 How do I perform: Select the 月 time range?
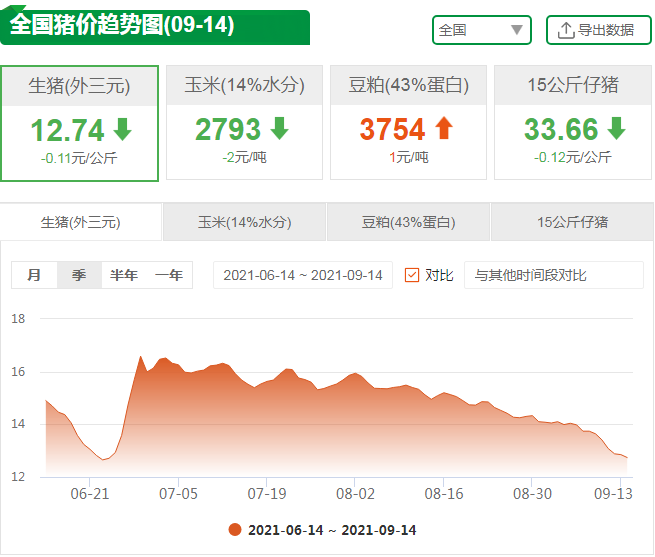coord(34,275)
